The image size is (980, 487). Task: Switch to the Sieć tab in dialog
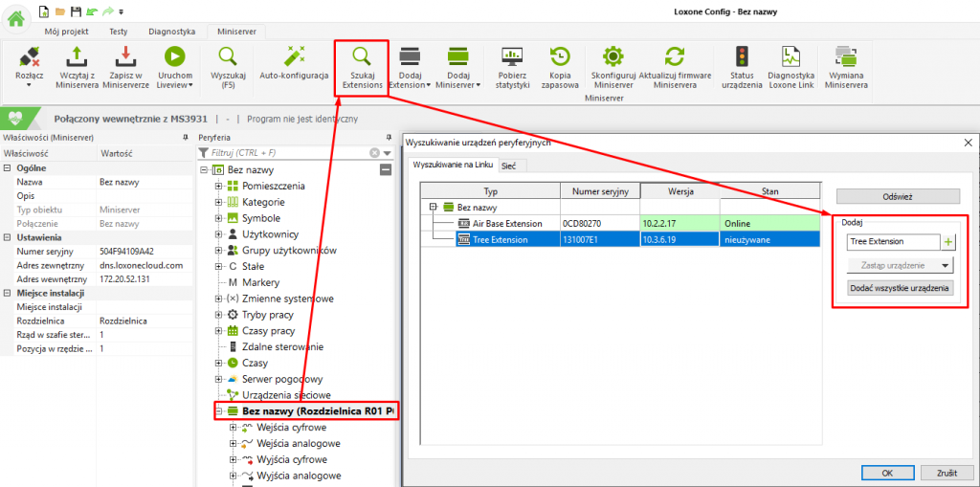(x=508, y=166)
